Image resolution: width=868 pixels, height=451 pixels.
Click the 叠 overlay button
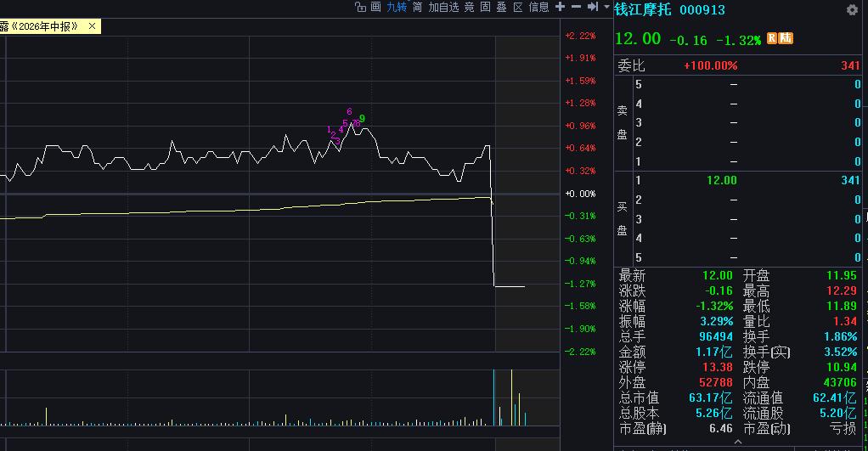pyautogui.click(x=502, y=7)
